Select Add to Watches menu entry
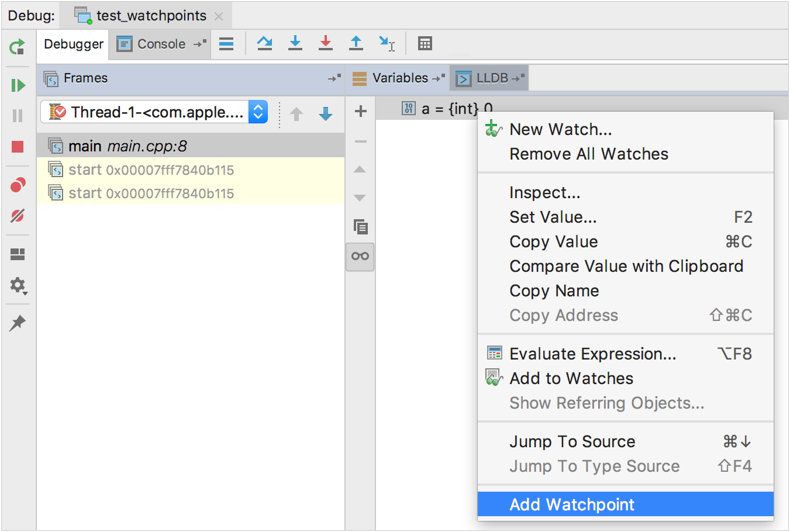 click(x=626, y=378)
